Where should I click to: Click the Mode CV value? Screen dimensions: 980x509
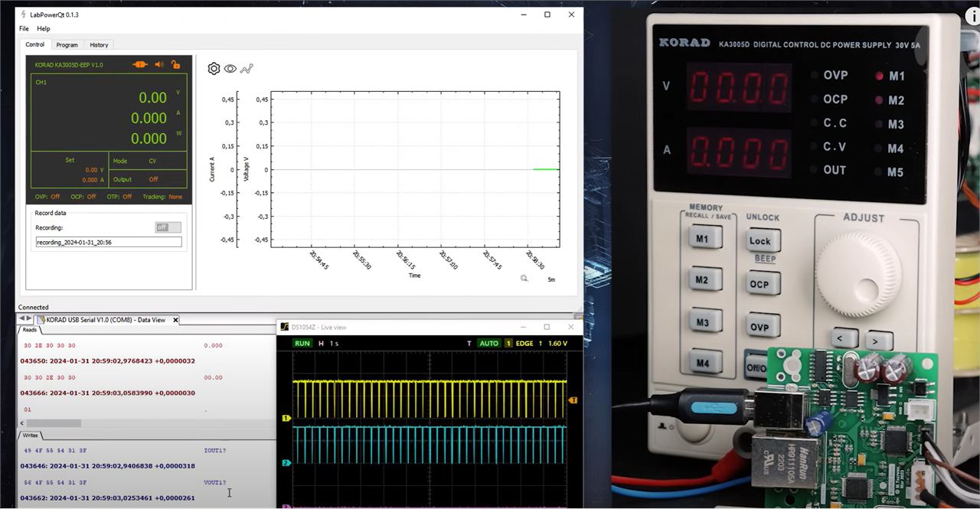(152, 161)
